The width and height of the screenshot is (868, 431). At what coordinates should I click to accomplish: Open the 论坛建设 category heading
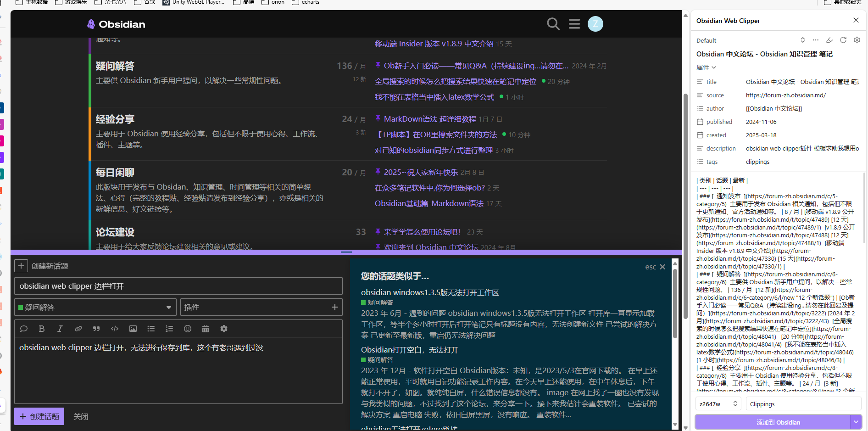tap(115, 232)
